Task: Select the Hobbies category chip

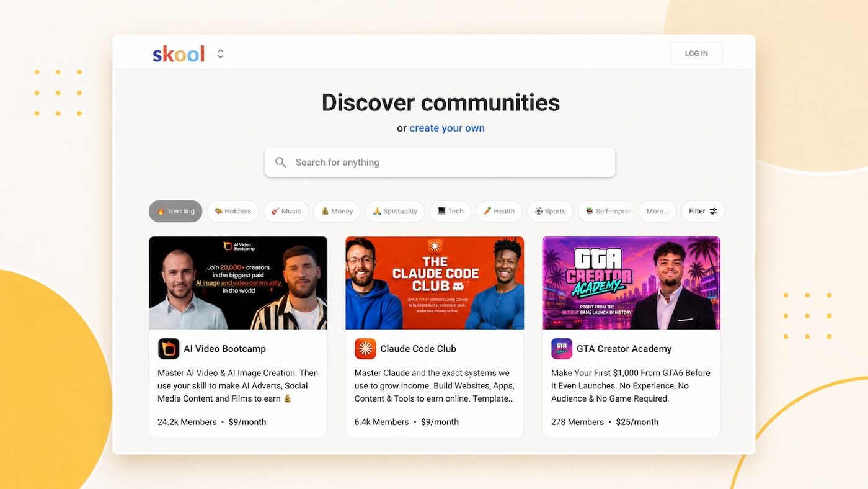Action: click(232, 211)
